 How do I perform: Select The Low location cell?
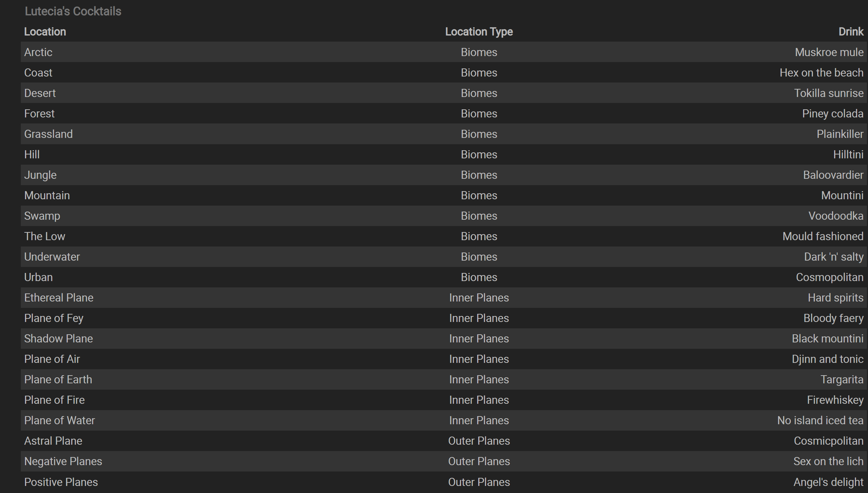click(44, 236)
